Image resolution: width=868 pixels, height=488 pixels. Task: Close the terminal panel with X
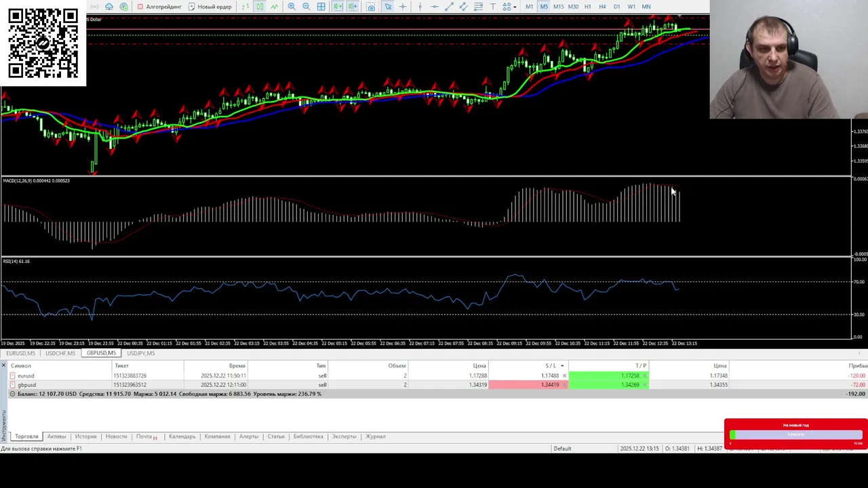click(x=3, y=365)
